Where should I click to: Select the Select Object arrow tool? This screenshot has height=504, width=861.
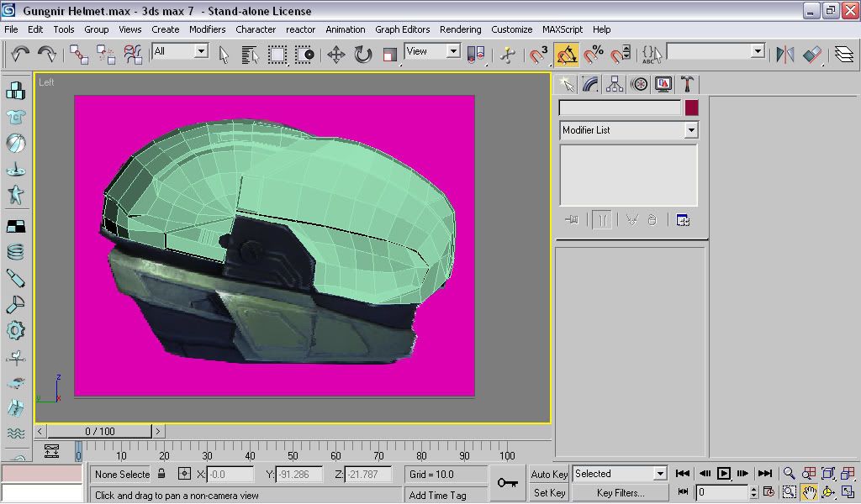pos(224,55)
